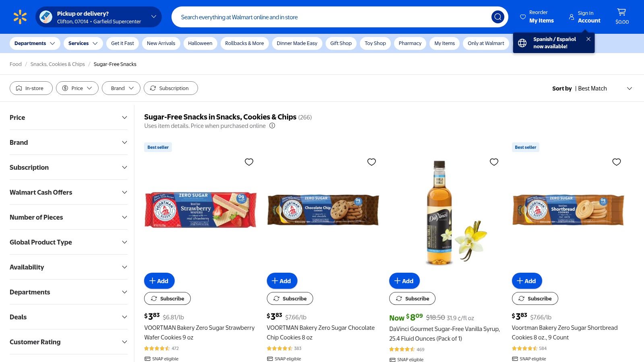This screenshot has height=362, width=644.
Task: Open the Sort by Best Match dropdown
Action: coord(592,88)
